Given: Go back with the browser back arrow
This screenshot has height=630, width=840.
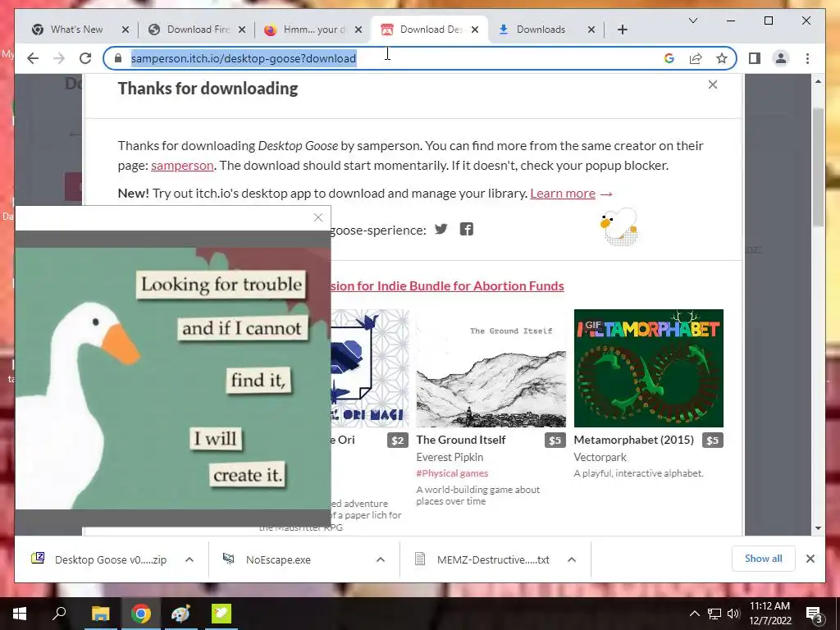Looking at the screenshot, I should pos(33,58).
